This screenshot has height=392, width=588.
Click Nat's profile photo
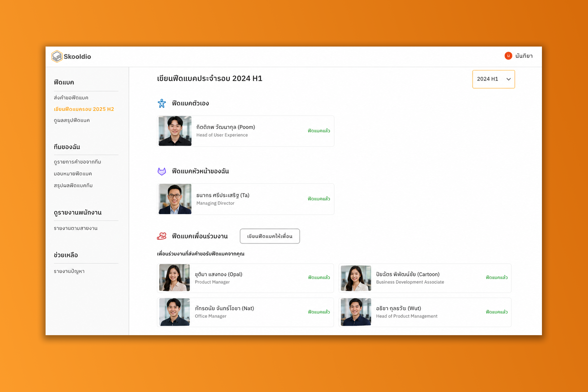(x=174, y=312)
